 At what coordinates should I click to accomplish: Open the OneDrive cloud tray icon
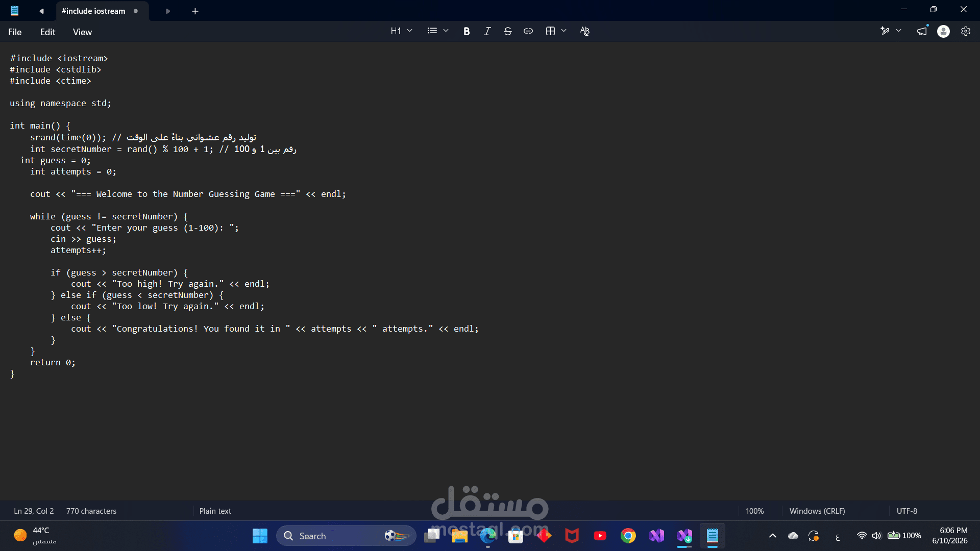pos(793,536)
